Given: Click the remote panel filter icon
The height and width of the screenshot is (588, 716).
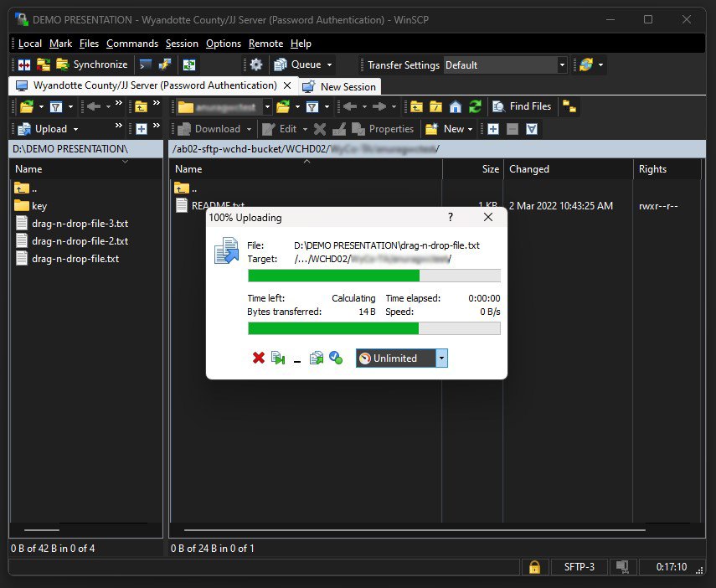Looking at the screenshot, I should pos(312,107).
